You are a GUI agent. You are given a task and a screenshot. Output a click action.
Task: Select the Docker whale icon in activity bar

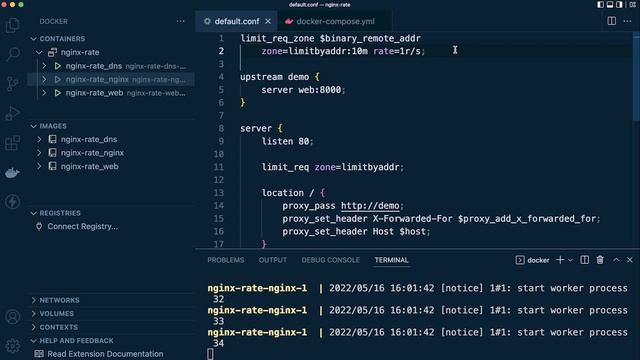[x=13, y=173]
